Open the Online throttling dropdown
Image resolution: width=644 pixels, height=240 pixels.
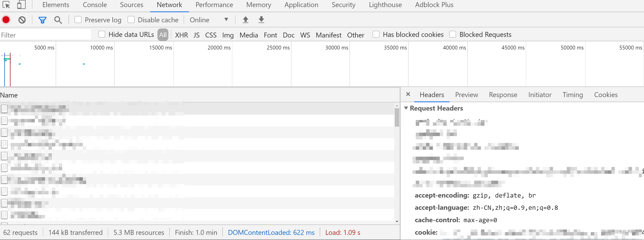(209, 20)
